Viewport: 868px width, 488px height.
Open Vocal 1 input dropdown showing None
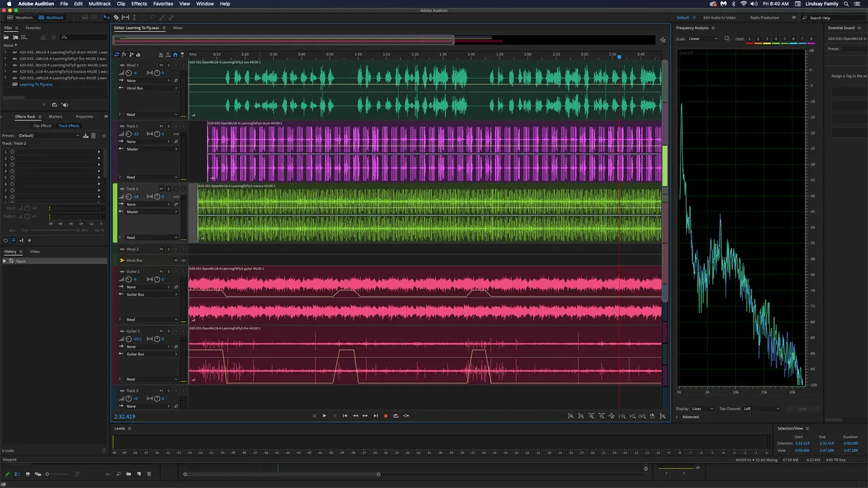[x=148, y=81]
